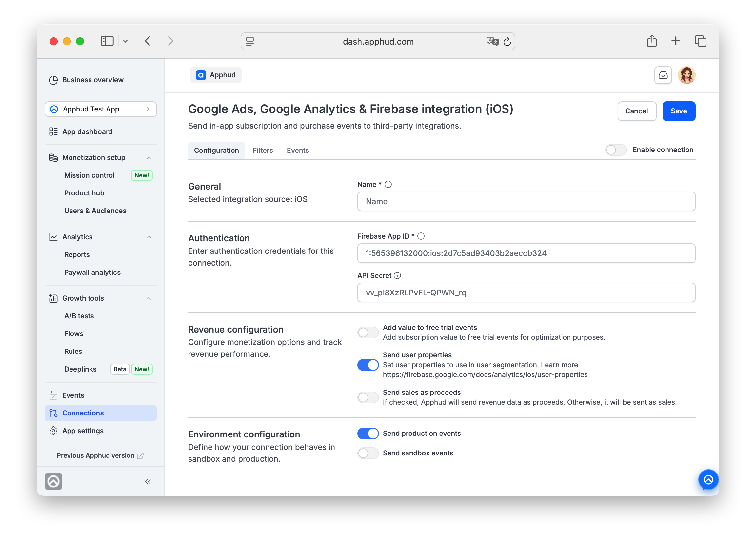This screenshot has height=545, width=756.
Task: Open the Safari share menu
Action: coord(652,41)
